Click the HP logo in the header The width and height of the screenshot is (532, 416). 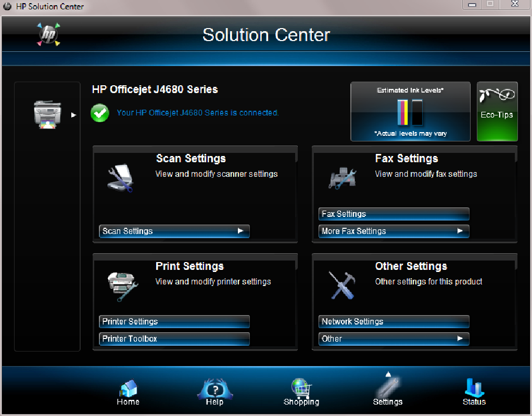tap(48, 34)
